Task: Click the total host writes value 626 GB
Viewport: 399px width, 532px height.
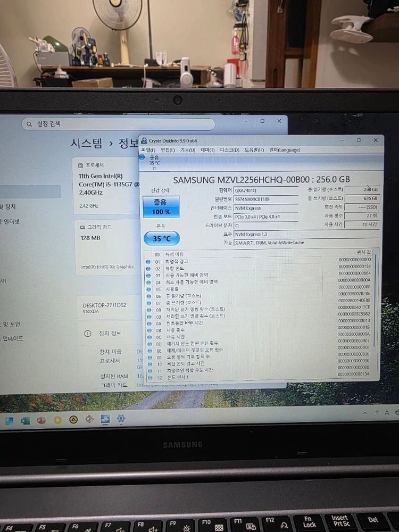Action: click(x=362, y=198)
